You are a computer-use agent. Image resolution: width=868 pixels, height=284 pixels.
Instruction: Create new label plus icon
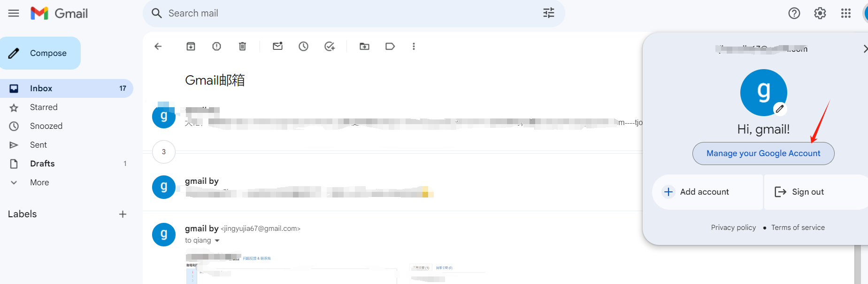pyautogui.click(x=123, y=214)
